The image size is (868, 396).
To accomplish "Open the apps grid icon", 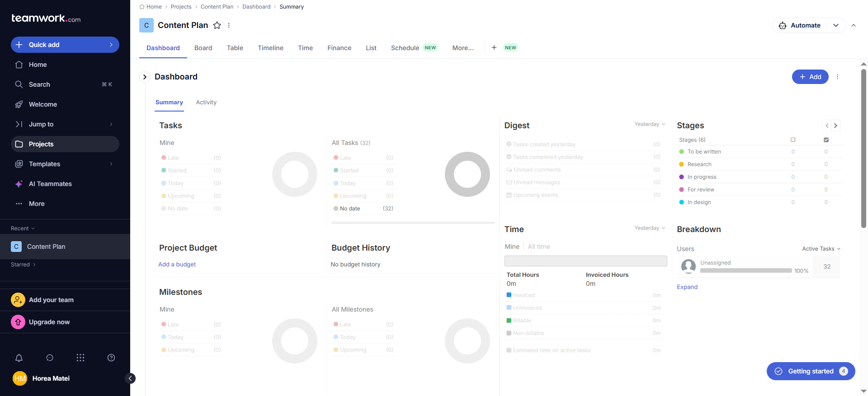I will click(x=80, y=358).
